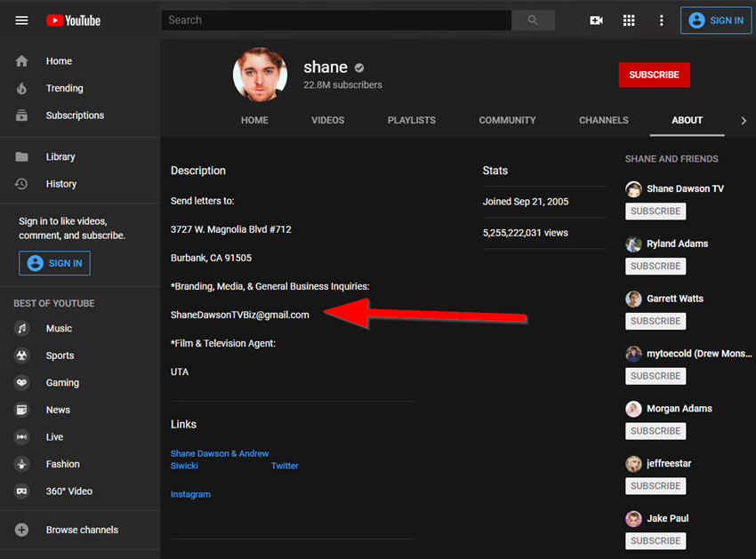Screen dimensions: 756x559
Task: Click the sidebar SIGN IN button
Action: (x=54, y=263)
